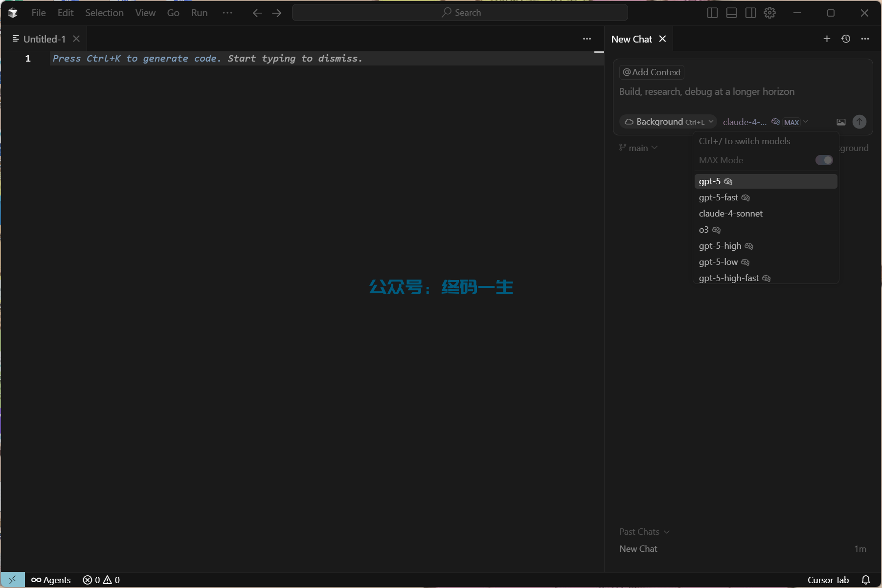Open the Selection menu

coord(104,13)
